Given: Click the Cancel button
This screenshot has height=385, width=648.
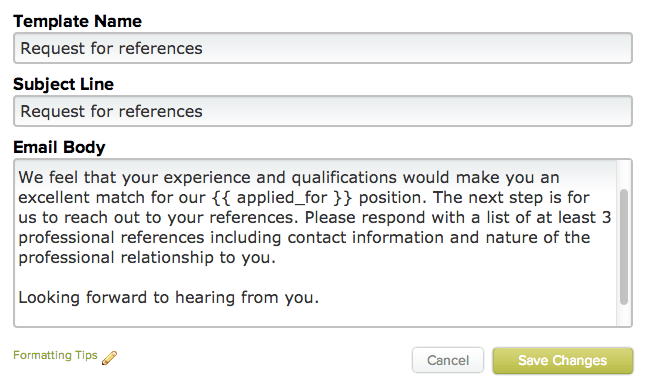Looking at the screenshot, I should coord(448,360).
